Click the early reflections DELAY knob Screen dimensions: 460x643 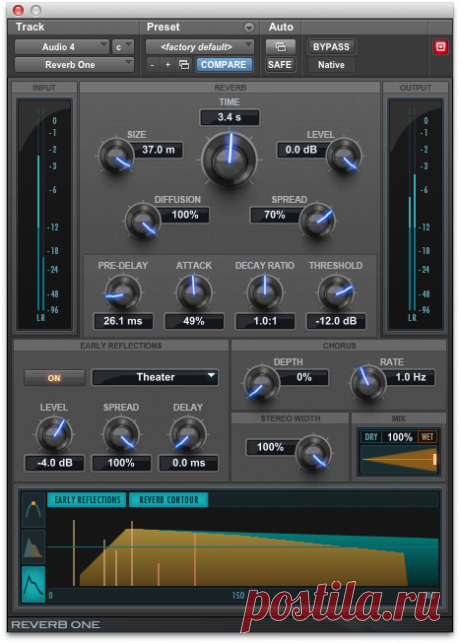[x=188, y=435]
